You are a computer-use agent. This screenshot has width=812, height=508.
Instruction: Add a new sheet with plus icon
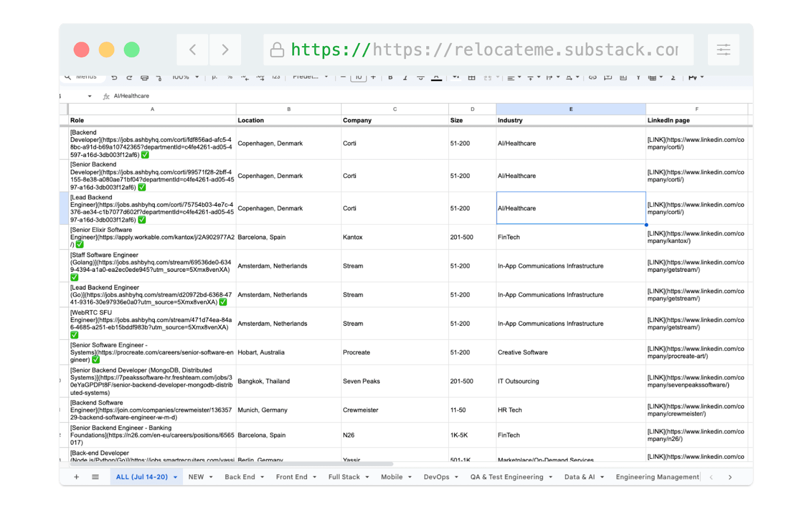(77, 477)
